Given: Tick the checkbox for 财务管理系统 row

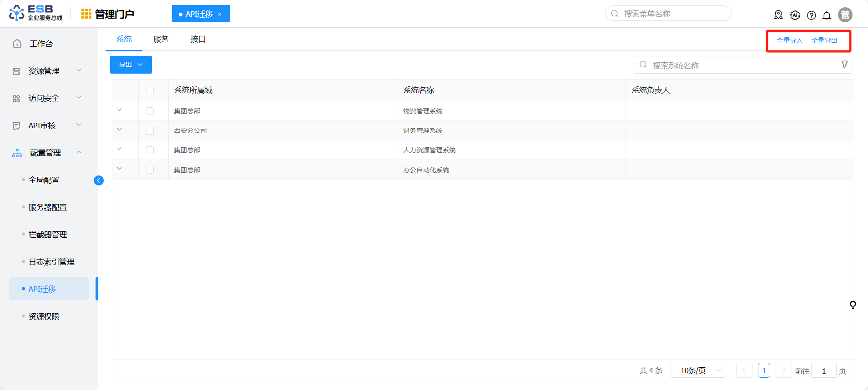Looking at the screenshot, I should pyautogui.click(x=150, y=130).
